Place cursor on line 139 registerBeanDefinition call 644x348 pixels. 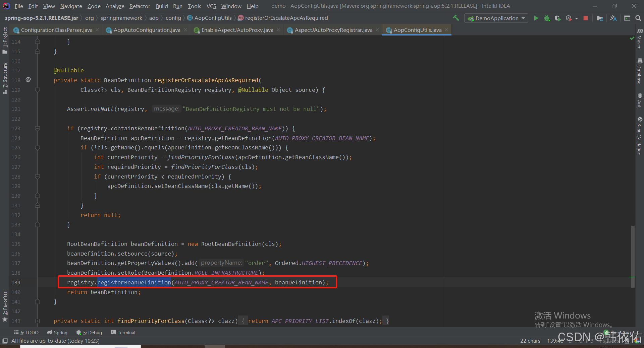pyautogui.click(x=134, y=282)
